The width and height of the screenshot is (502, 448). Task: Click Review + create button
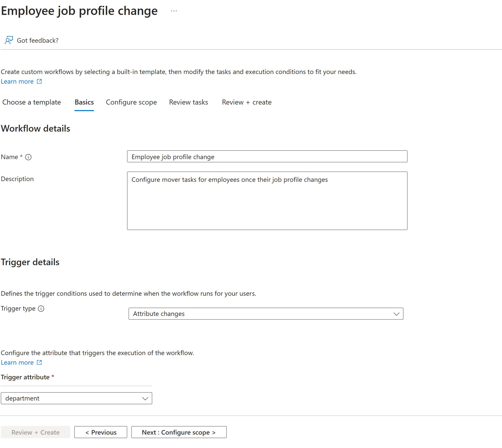point(35,432)
